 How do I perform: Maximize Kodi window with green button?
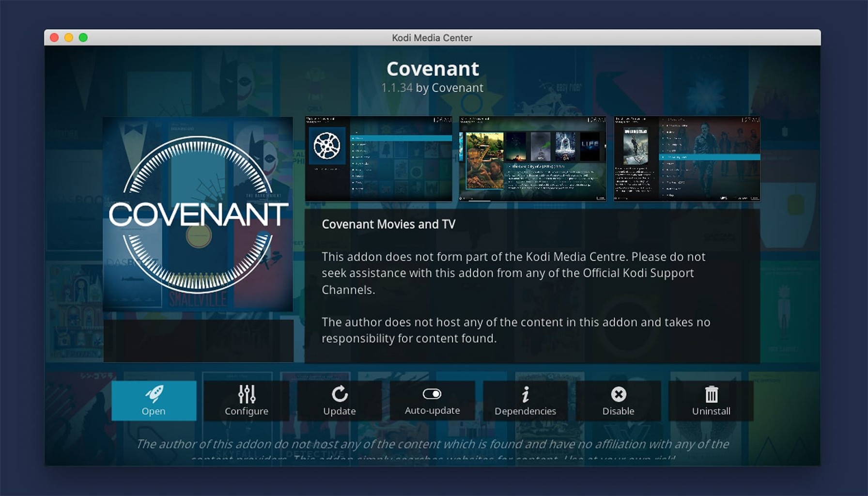click(83, 38)
